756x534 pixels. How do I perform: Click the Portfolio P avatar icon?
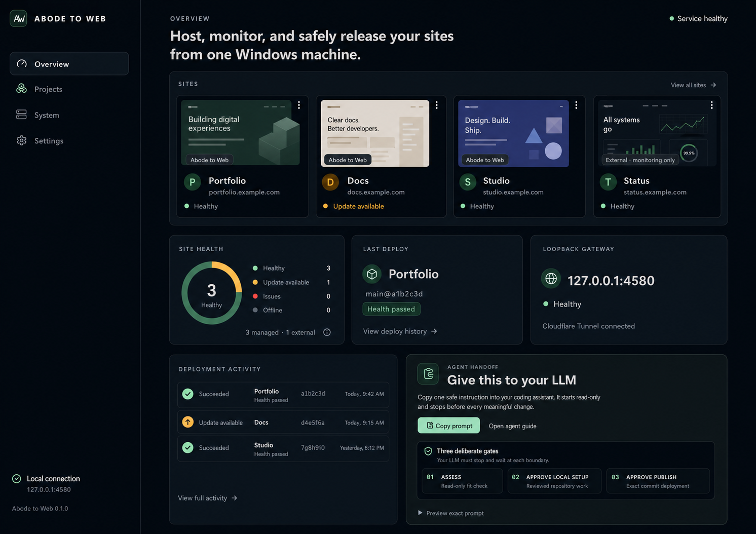coord(192,182)
